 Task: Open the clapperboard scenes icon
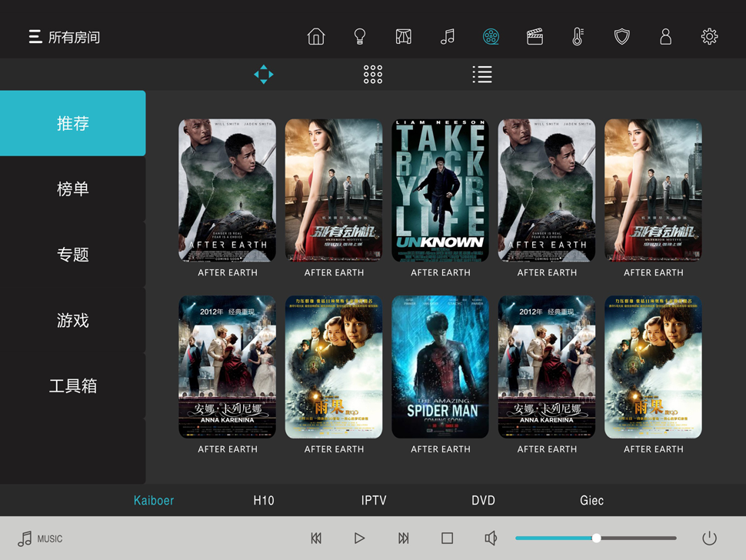pos(535,36)
